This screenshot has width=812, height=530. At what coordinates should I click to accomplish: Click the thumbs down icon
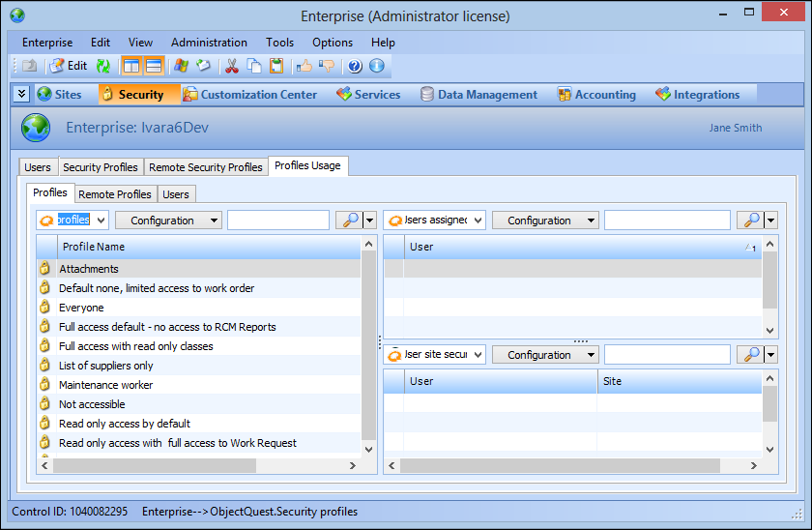click(327, 66)
